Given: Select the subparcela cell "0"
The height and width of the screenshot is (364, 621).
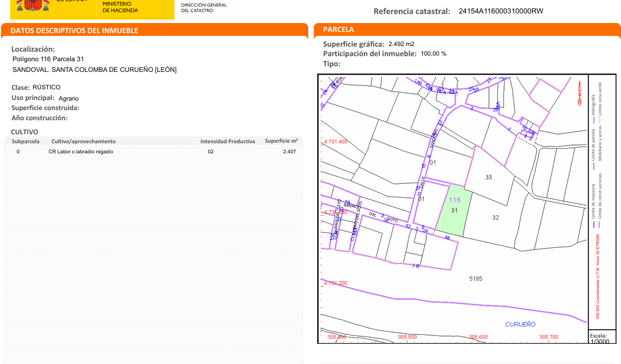Looking at the screenshot, I should tap(18, 152).
